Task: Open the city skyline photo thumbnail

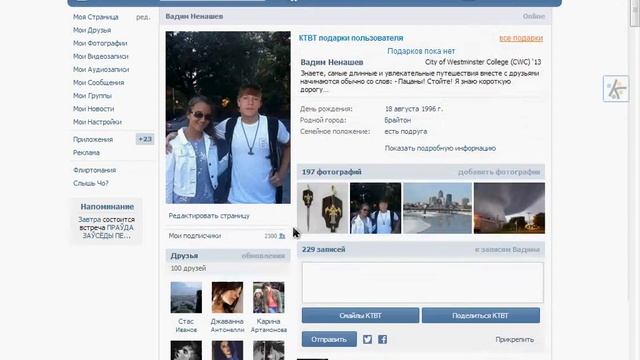Action: (x=437, y=208)
